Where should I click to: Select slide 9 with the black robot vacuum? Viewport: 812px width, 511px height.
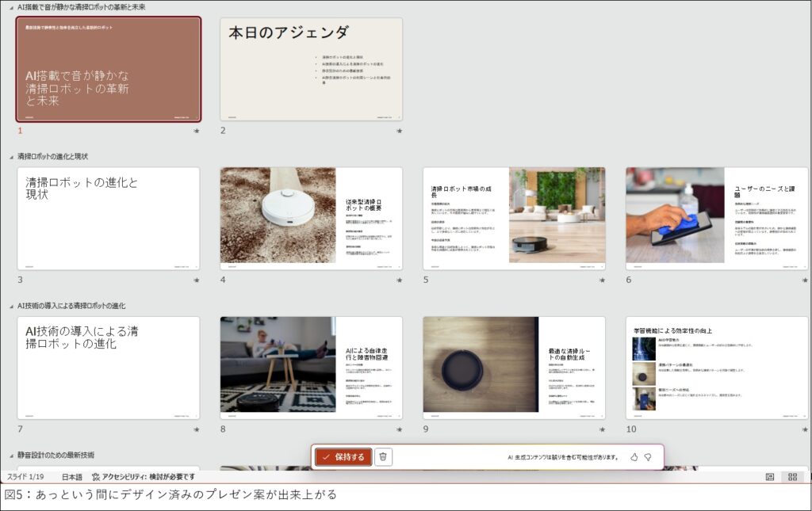tap(514, 368)
